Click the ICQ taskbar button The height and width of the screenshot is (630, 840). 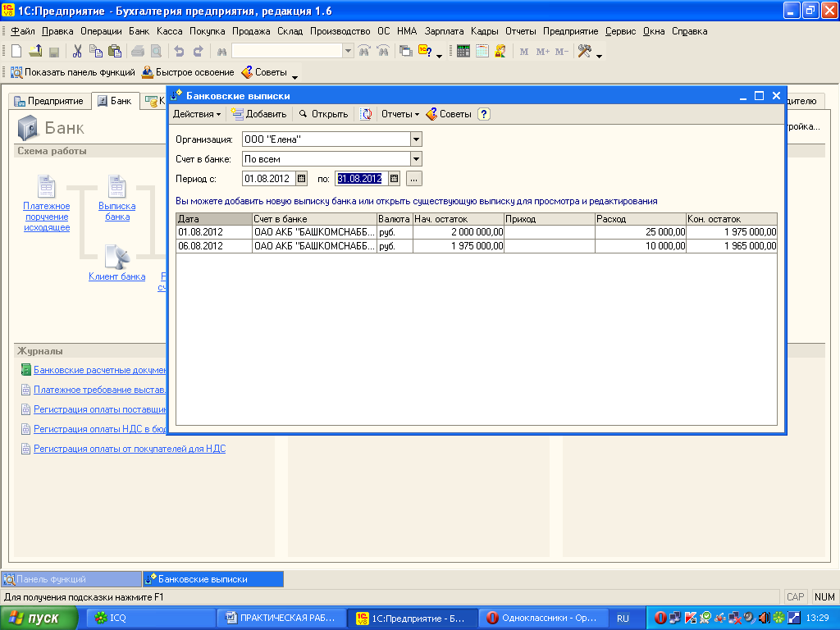(x=150, y=618)
